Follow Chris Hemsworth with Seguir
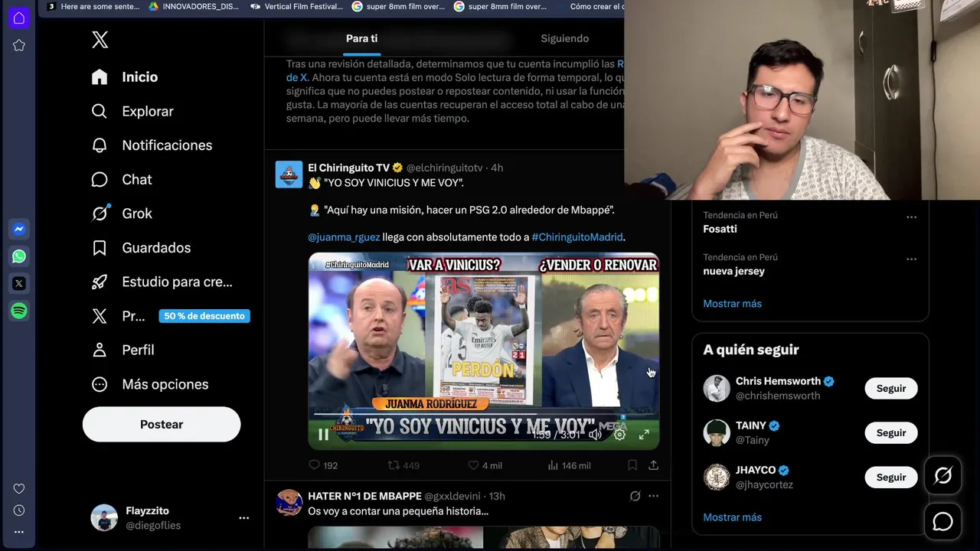The height and width of the screenshot is (551, 980). pos(891,388)
